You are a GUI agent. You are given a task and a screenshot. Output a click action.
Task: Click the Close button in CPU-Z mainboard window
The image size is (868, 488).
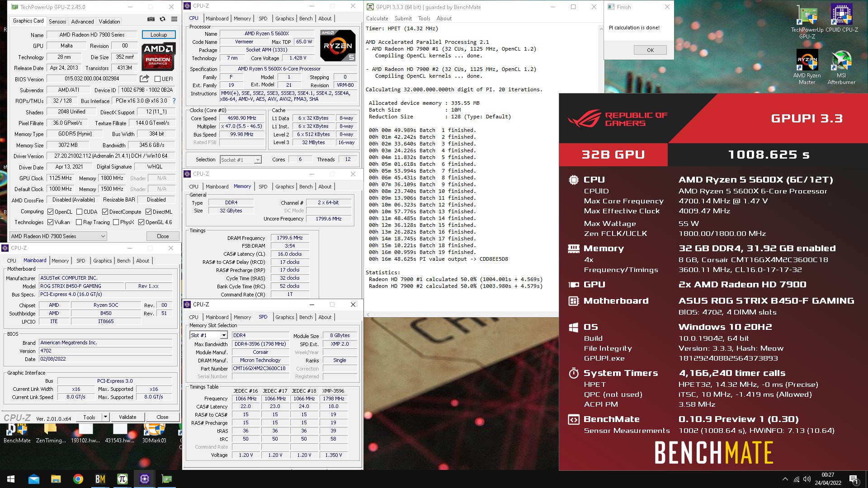[x=162, y=417]
